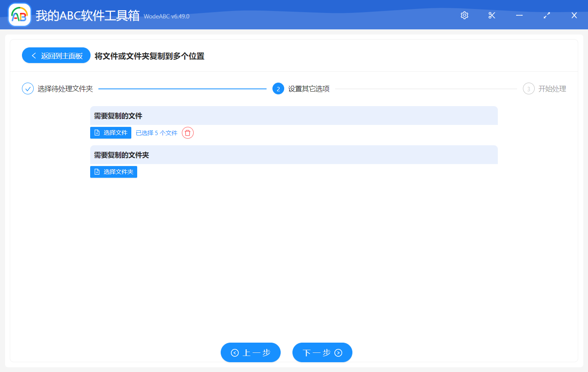Click the ABC logo in top left corner

19,14
